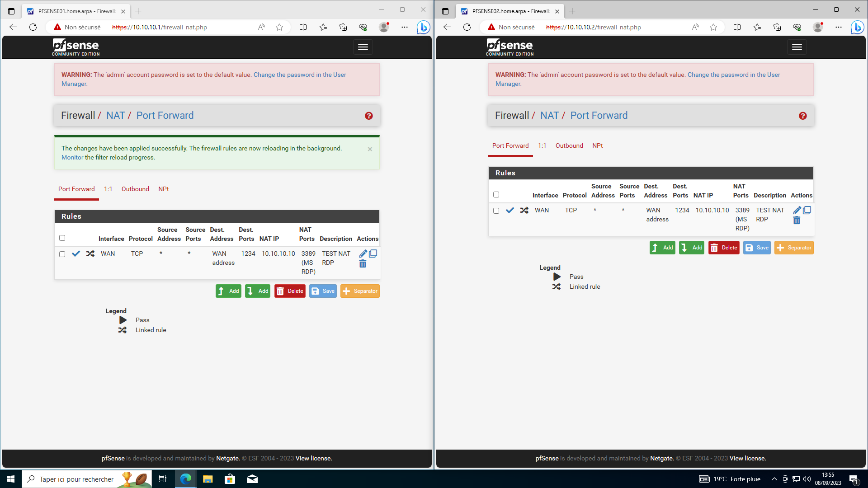Image resolution: width=868 pixels, height=488 pixels.
Task: Tick the TEST NAT RDP rule checkbox on PFSENSE01
Action: (62, 254)
